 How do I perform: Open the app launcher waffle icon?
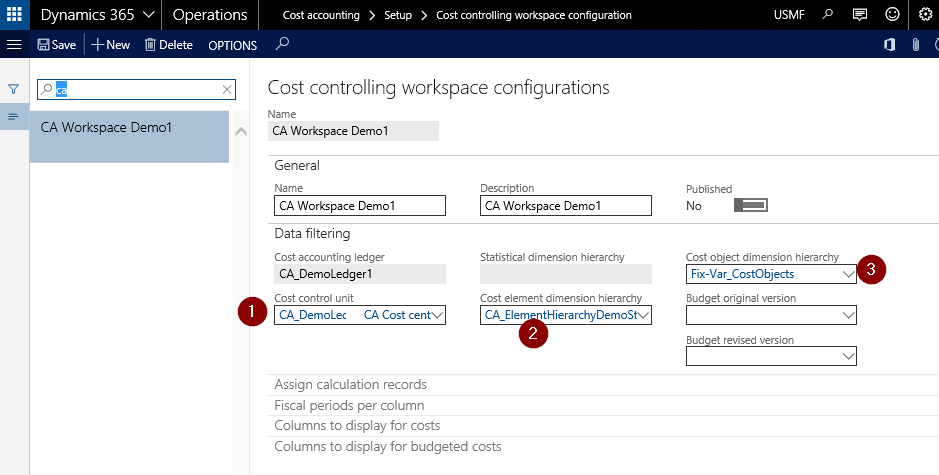pyautogui.click(x=14, y=15)
